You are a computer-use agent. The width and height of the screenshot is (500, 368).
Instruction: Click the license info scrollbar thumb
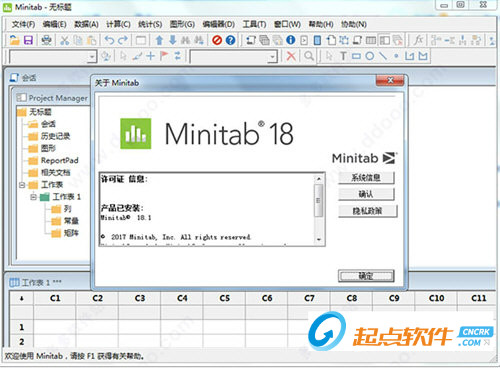pyautogui.click(x=319, y=200)
